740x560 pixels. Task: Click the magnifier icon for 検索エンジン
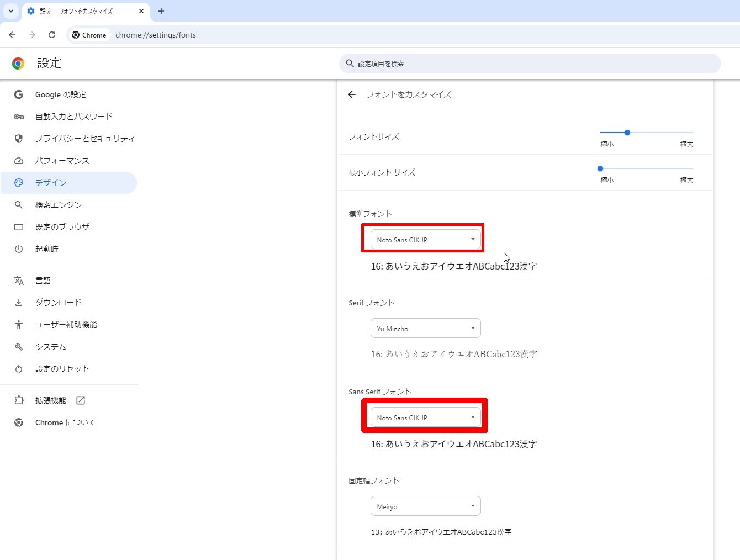point(19,205)
